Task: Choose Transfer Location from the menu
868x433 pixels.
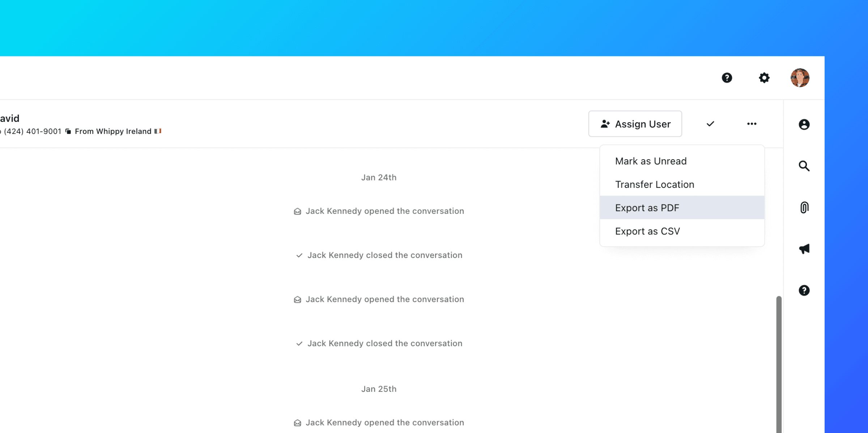Action: click(x=655, y=184)
